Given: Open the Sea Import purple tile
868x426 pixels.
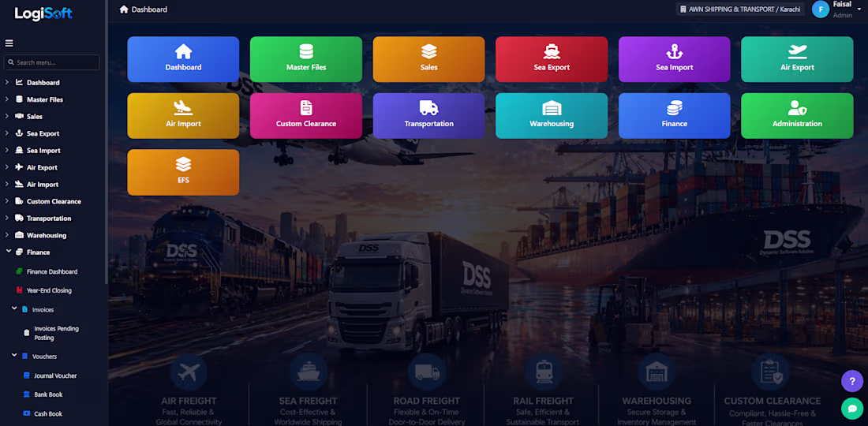Looking at the screenshot, I should point(674,59).
